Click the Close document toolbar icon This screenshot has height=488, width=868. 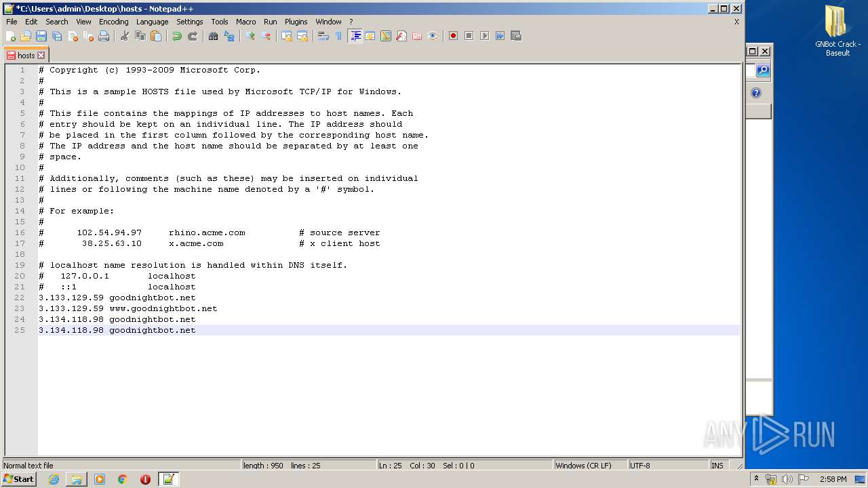click(x=73, y=36)
